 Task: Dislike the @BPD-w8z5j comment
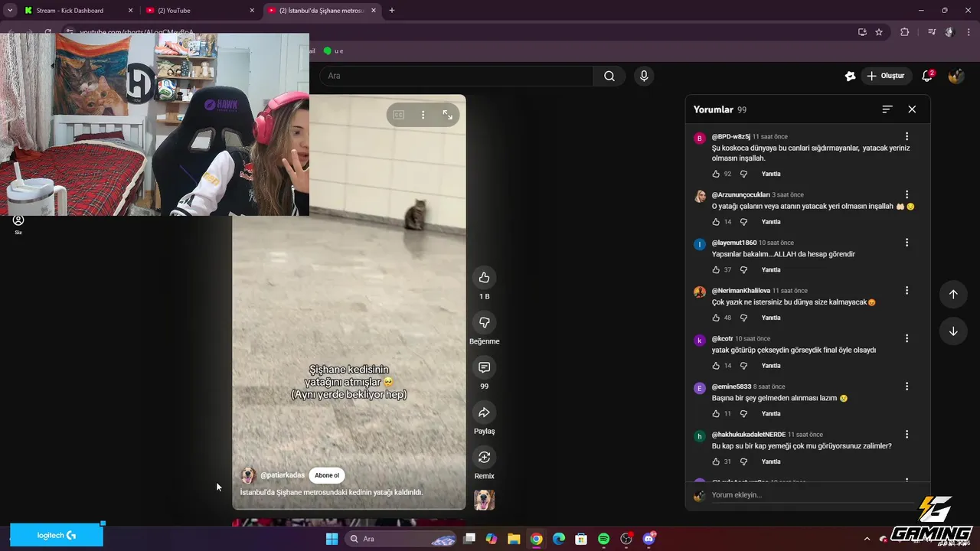(743, 174)
